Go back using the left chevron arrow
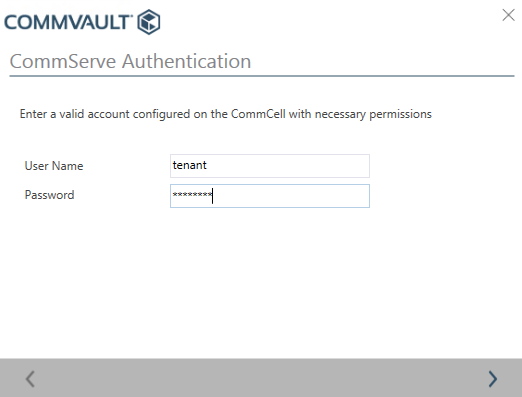This screenshot has height=397, width=522. click(30, 379)
